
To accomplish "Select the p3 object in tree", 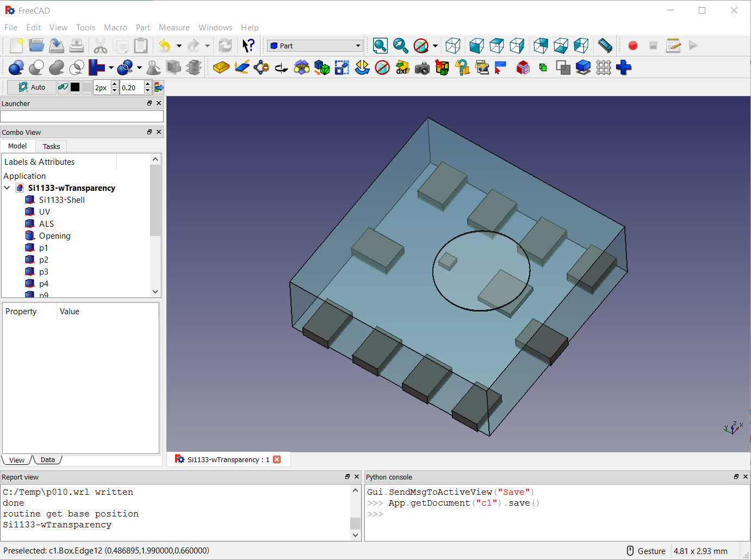I will pyautogui.click(x=44, y=271).
